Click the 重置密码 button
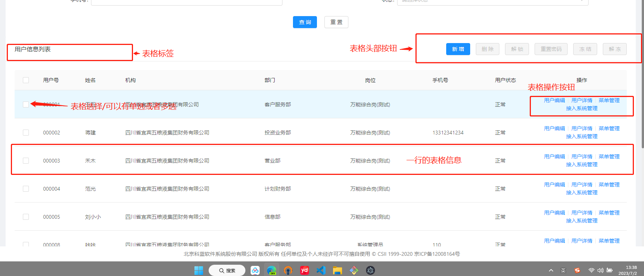The image size is (644, 276). point(551,49)
